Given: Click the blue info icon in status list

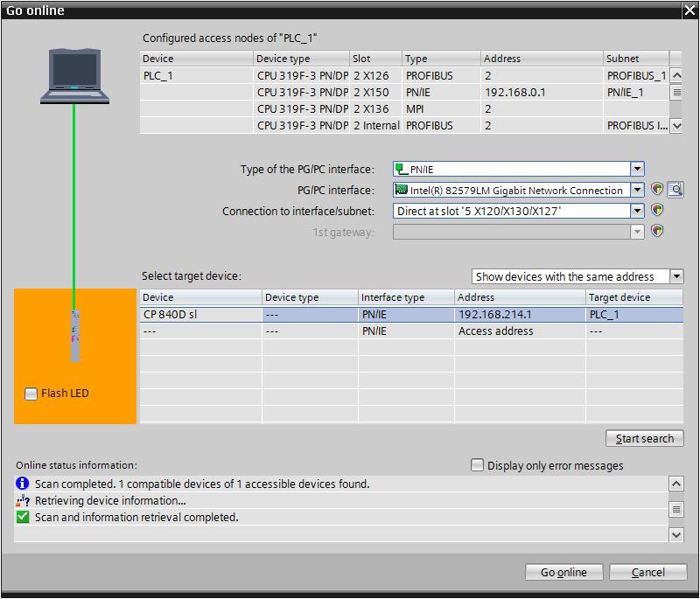Looking at the screenshot, I should click(23, 484).
